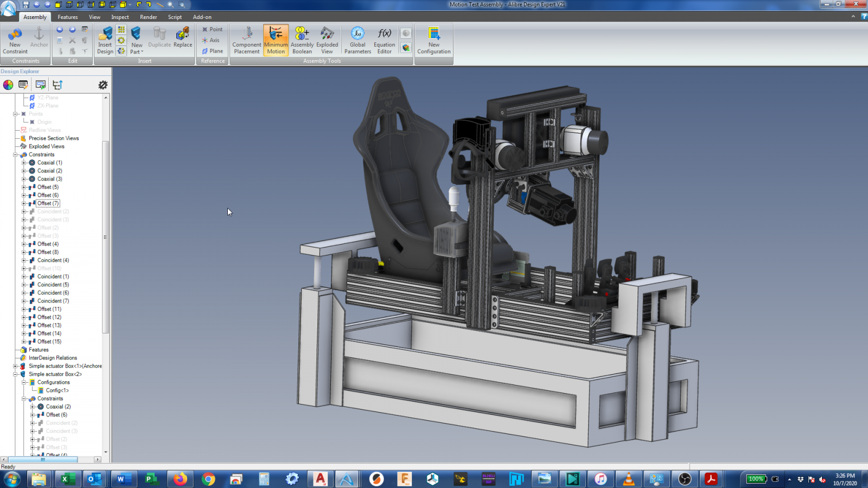Click Design Explorer gear settings icon
The image size is (868, 488).
pos(103,85)
